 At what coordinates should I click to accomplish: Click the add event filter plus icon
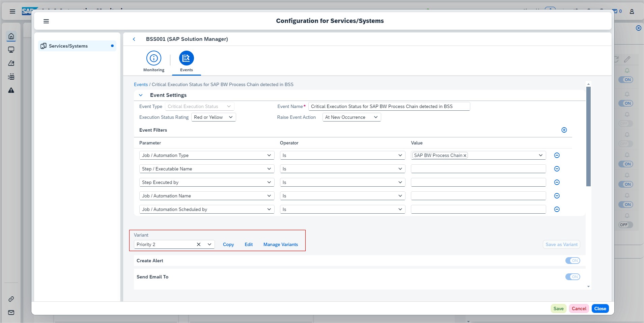564,130
